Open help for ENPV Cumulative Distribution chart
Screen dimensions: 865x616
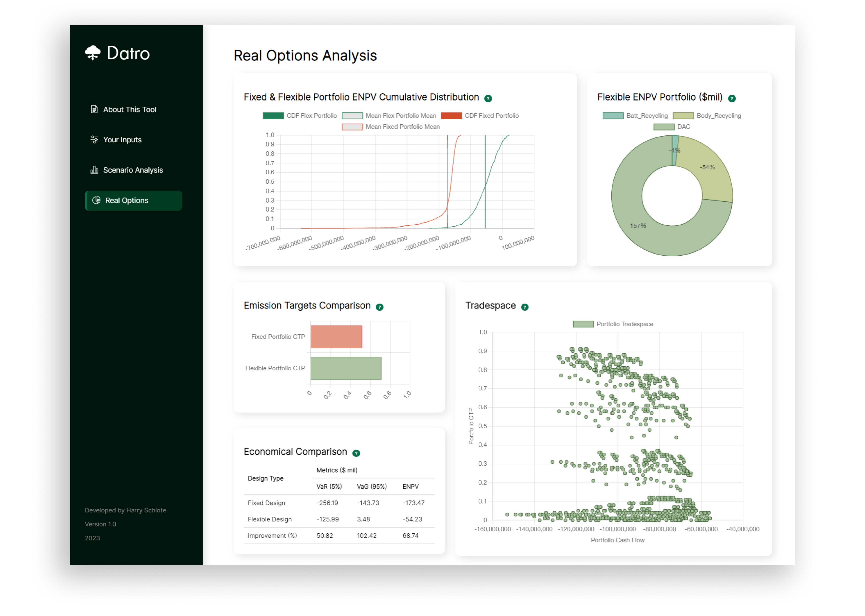tap(488, 99)
